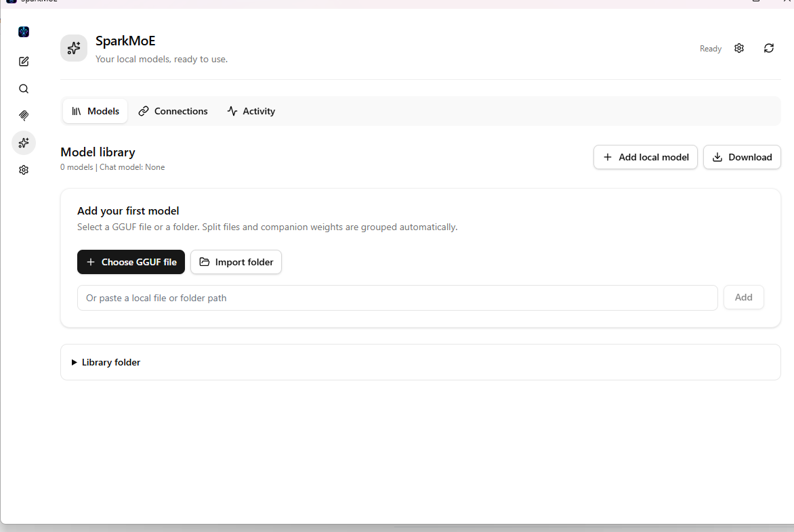Image resolution: width=794 pixels, height=532 pixels.
Task: Open the app logo in the sidebar
Action: coord(24,32)
